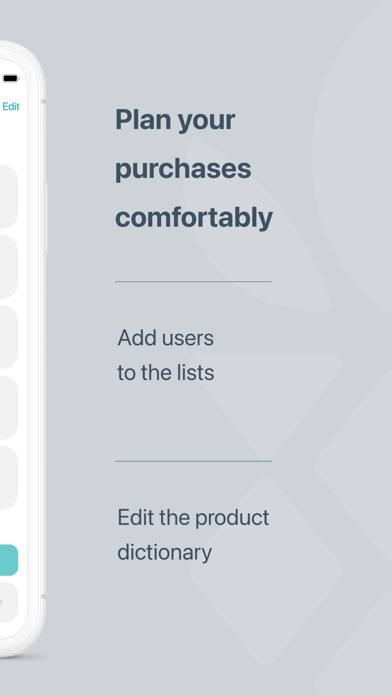Screen dimensions: 392x696
Task: Click the bold word "comfortably"
Action: coord(194,218)
